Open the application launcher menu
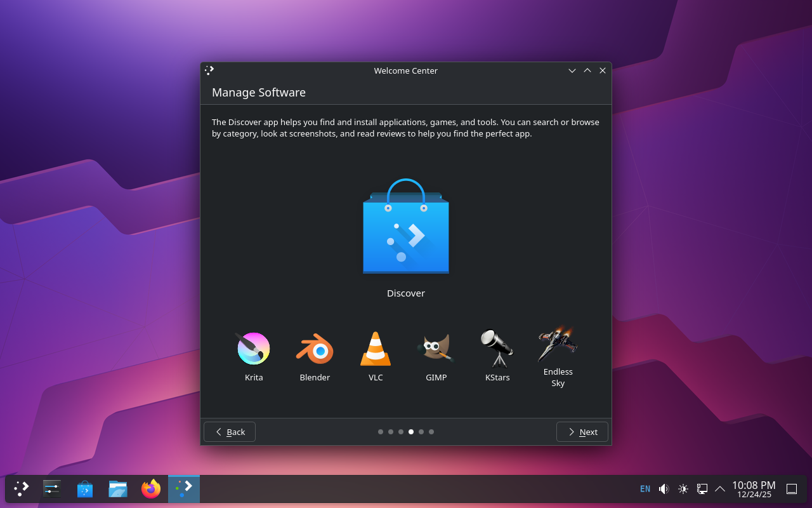Viewport: 812px width, 508px height. pyautogui.click(x=22, y=489)
